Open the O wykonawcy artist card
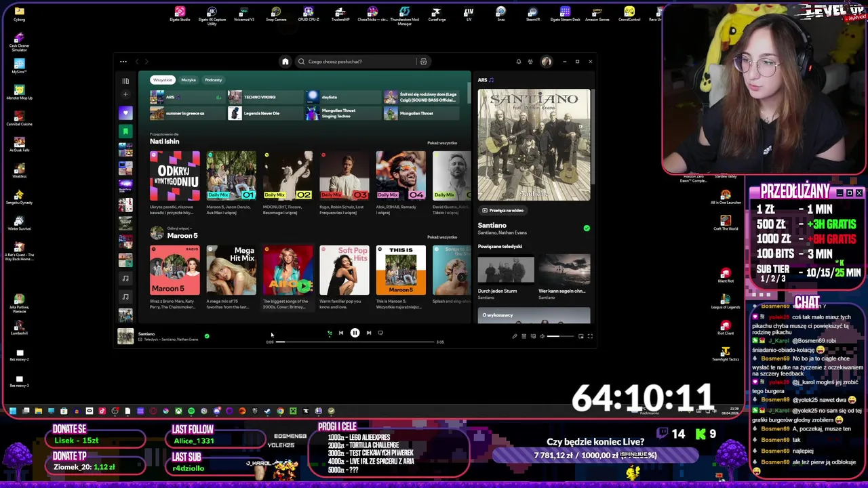868x488 pixels. [x=534, y=317]
